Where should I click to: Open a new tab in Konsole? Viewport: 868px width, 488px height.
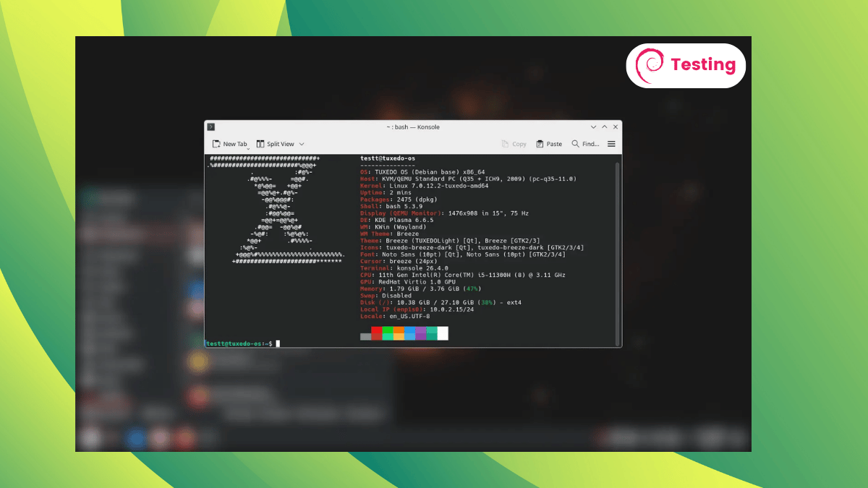[x=229, y=144]
